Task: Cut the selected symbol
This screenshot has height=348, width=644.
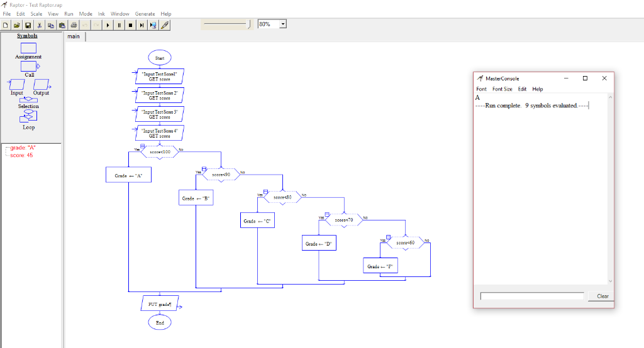Action: click(40, 25)
